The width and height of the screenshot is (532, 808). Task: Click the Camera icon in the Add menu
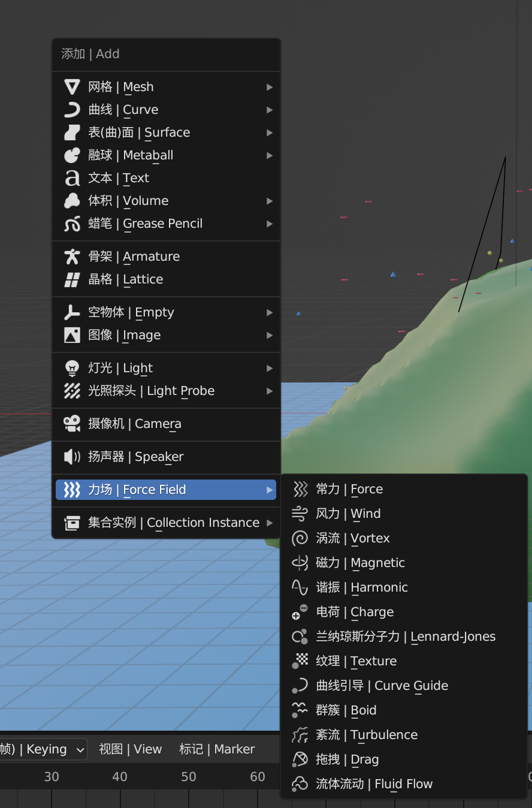pyautogui.click(x=71, y=424)
